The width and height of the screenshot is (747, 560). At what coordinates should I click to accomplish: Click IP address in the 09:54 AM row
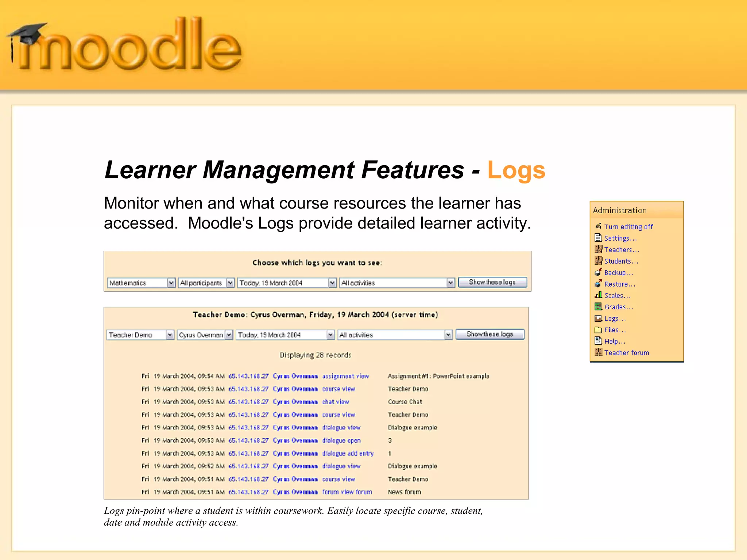point(248,376)
